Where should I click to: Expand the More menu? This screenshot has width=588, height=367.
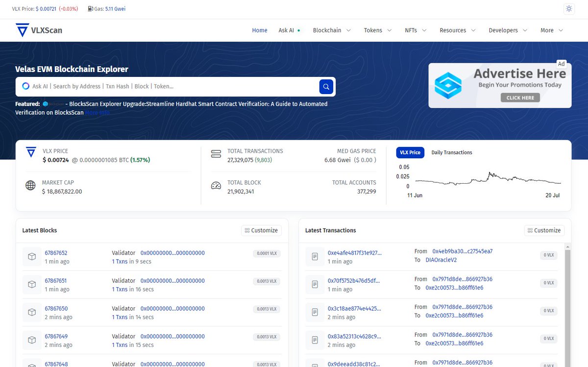552,30
